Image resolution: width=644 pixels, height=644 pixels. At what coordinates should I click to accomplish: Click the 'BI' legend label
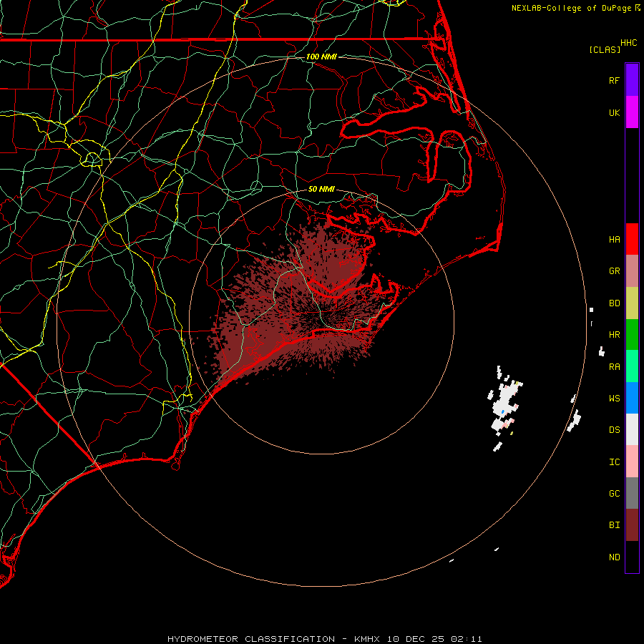pos(614,525)
